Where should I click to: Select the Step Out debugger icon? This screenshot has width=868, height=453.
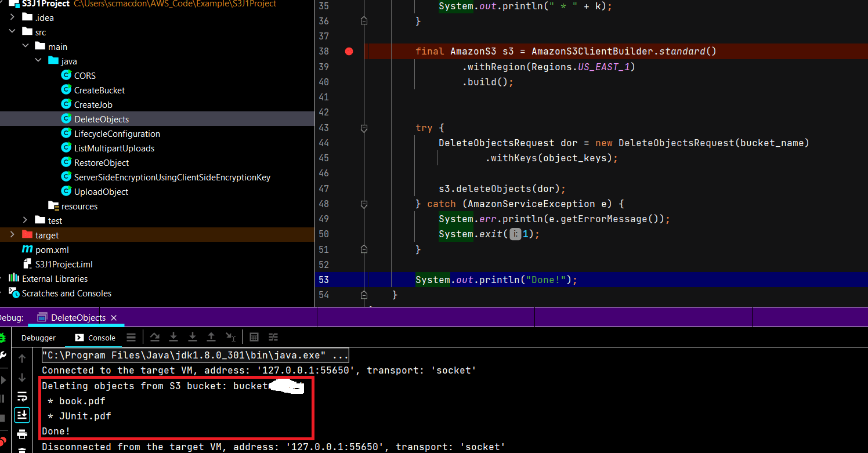(x=211, y=336)
